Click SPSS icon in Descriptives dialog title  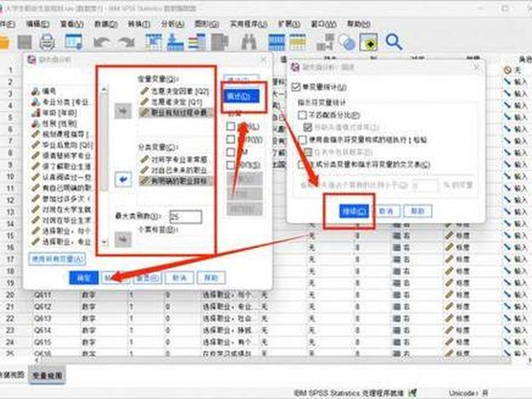coord(295,67)
